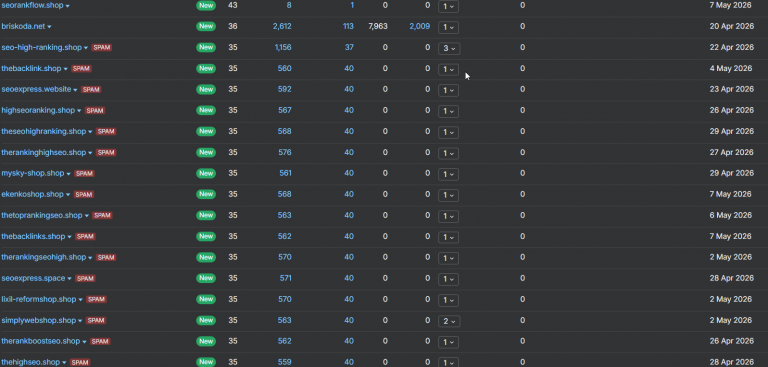
Task: Click New badge in thebacklinks.shop row
Action: [206, 236]
